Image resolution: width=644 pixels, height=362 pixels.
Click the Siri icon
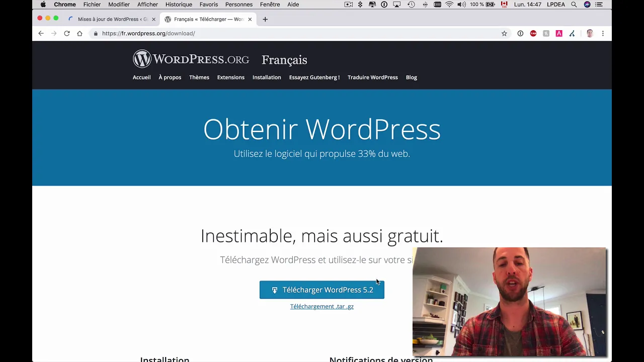(x=587, y=5)
